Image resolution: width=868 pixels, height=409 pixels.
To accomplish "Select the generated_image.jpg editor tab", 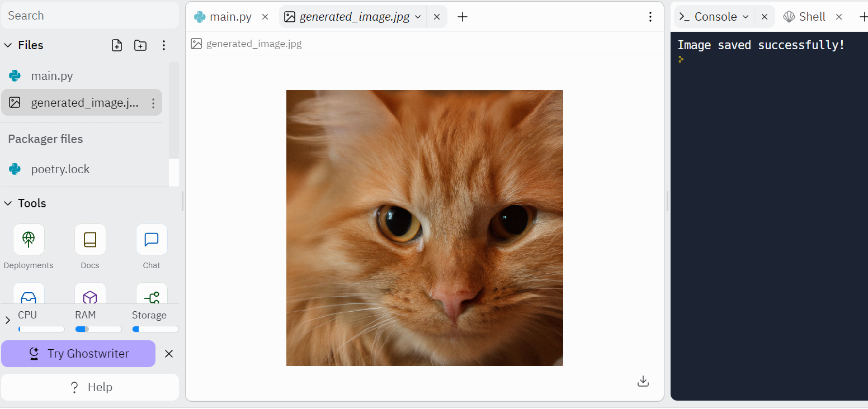I will point(354,17).
